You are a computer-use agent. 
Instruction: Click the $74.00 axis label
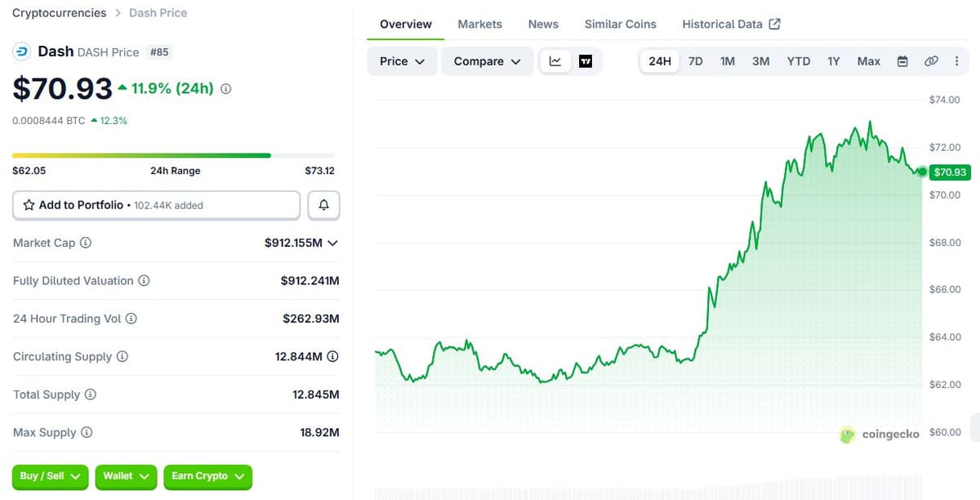[x=945, y=100]
